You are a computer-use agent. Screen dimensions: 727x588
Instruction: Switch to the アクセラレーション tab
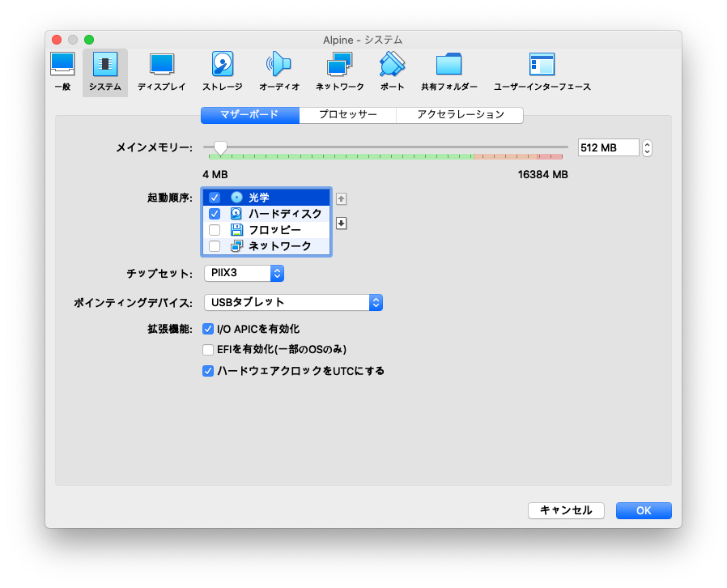(460, 115)
